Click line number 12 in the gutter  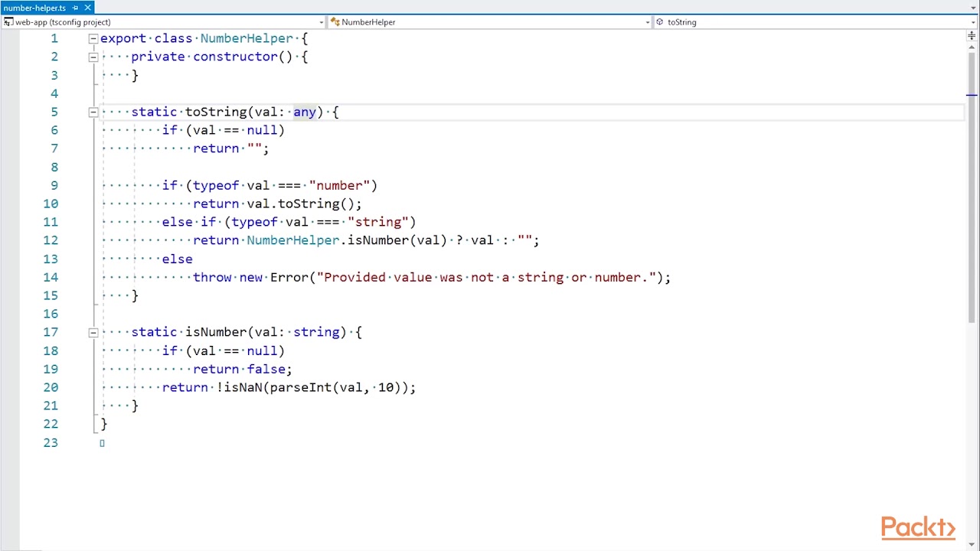pyautogui.click(x=50, y=240)
